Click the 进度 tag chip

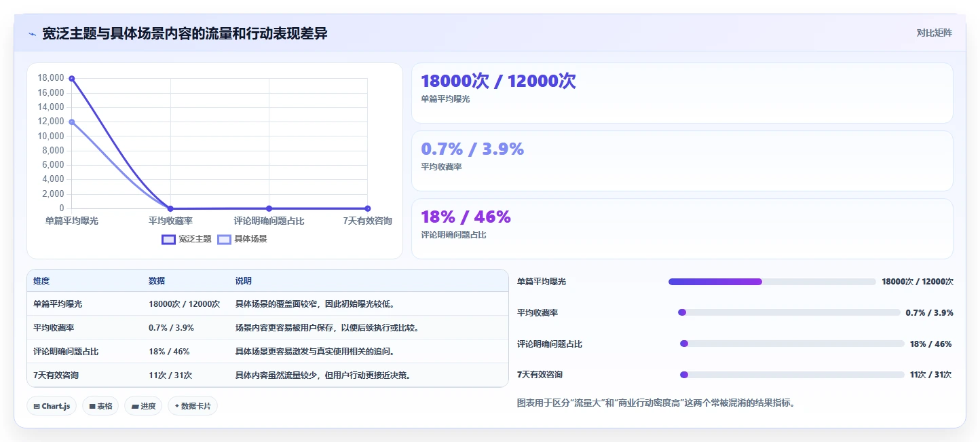[143, 406]
